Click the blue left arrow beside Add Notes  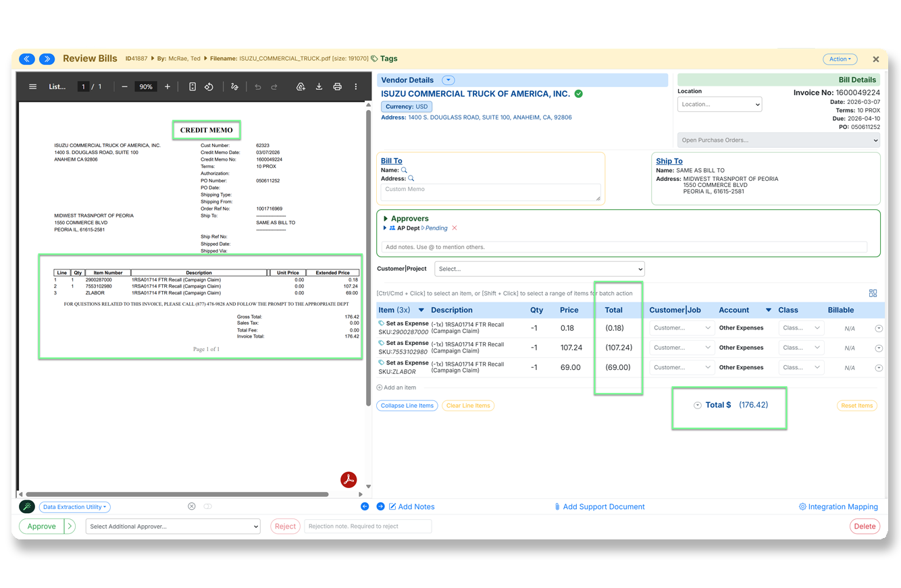[365, 506]
